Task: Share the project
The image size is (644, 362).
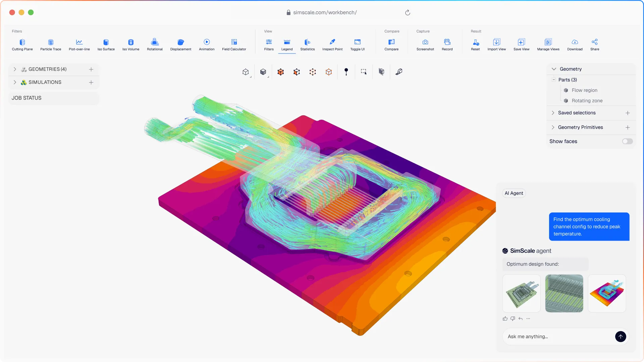Action: [595, 45]
